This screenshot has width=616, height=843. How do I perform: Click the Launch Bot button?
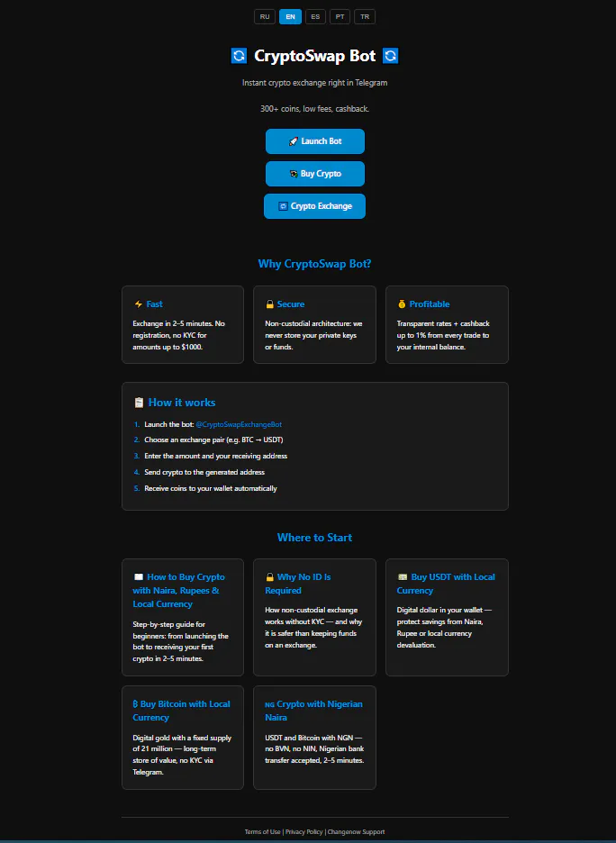(315, 141)
